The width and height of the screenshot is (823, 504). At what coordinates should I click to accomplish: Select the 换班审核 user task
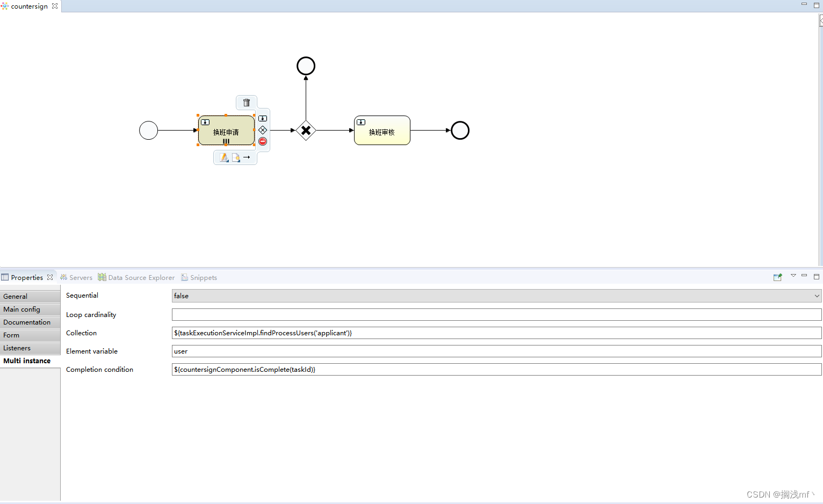click(382, 131)
